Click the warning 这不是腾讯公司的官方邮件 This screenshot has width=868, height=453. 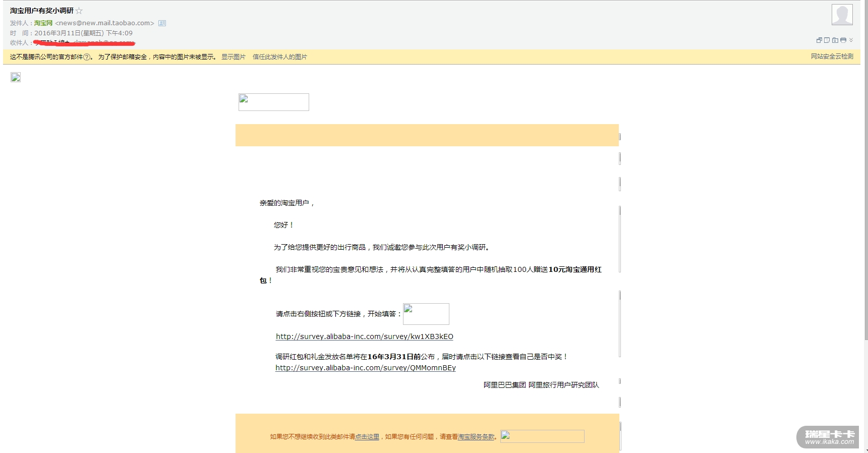[46, 57]
